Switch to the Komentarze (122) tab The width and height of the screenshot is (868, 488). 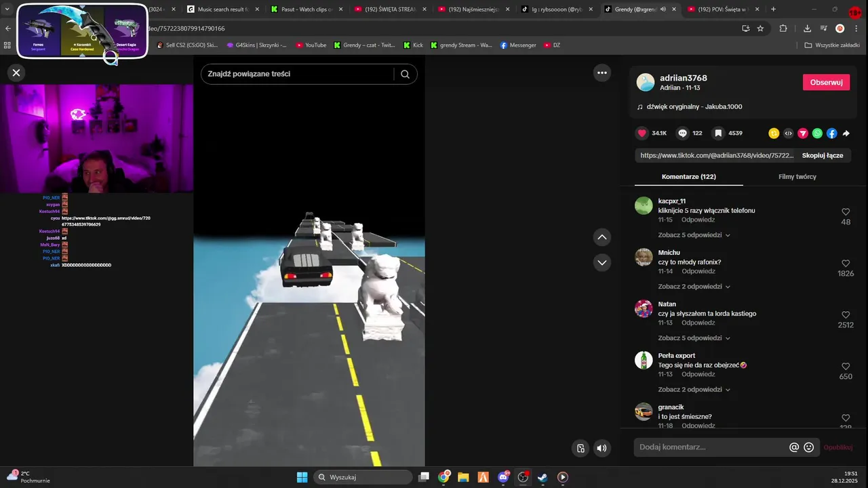(689, 176)
